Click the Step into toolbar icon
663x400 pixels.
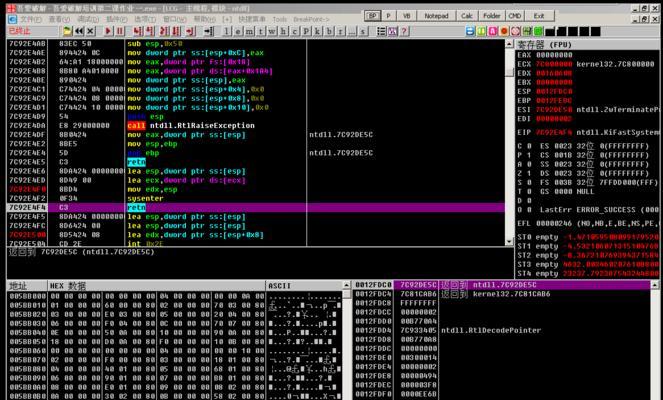coord(137,31)
